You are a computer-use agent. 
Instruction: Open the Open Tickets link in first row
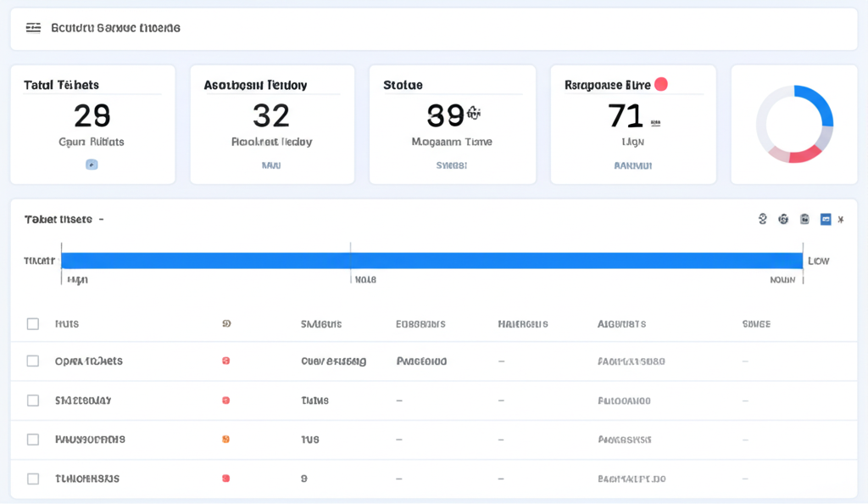90,360
